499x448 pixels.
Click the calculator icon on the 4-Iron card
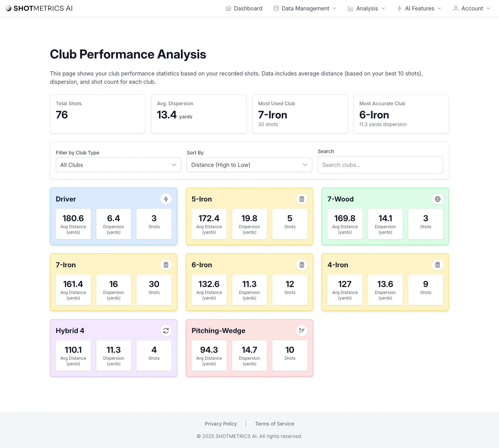point(438,265)
